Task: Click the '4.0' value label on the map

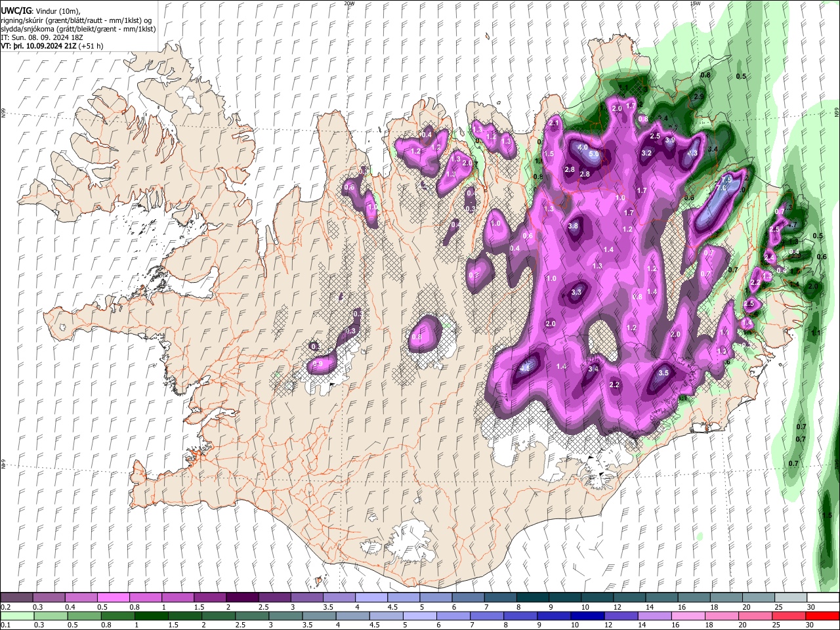Action: (x=582, y=148)
